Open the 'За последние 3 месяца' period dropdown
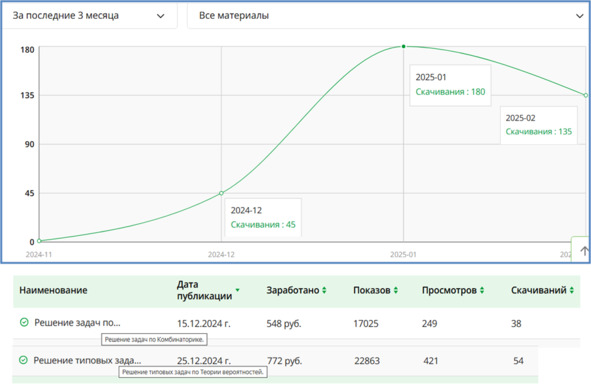This screenshot has width=591, height=384. point(89,16)
